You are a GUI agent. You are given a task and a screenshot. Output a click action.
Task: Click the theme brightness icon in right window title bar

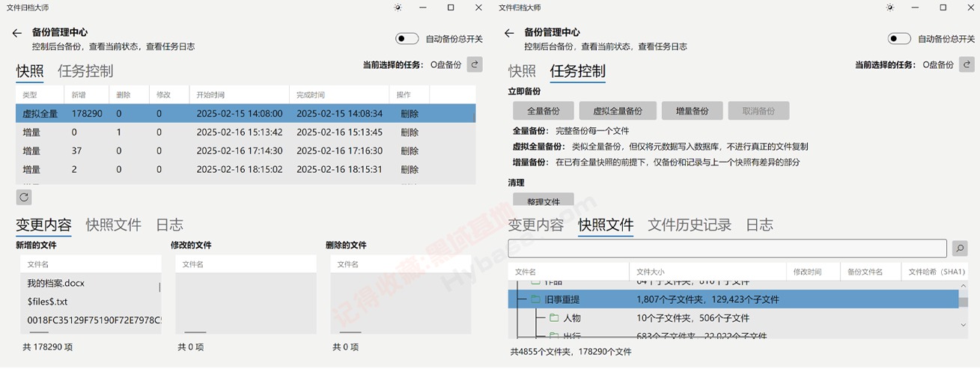pyautogui.click(x=889, y=7)
